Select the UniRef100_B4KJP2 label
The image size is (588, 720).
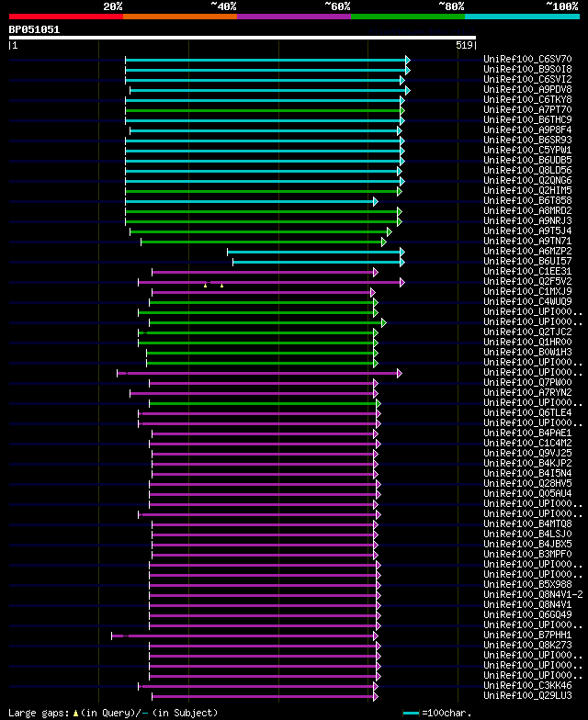pyautogui.click(x=527, y=463)
